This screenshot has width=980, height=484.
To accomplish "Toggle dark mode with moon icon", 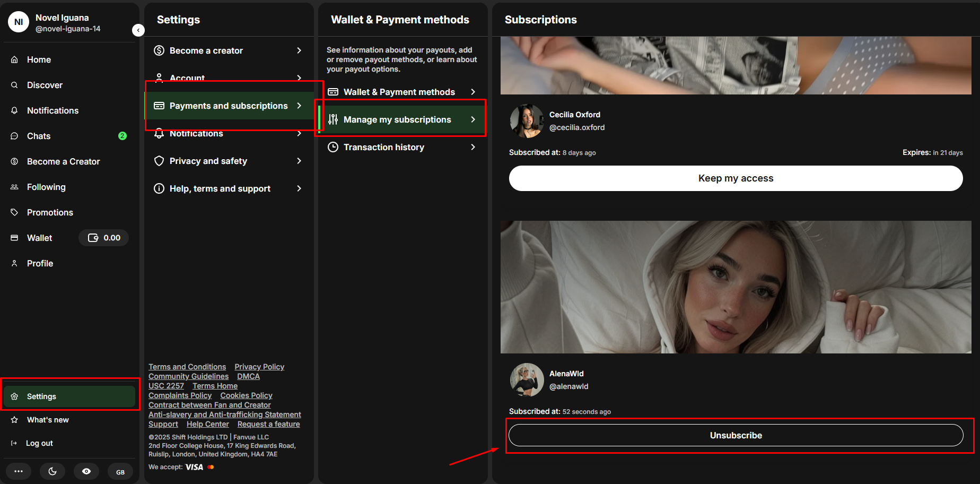I will coord(52,471).
